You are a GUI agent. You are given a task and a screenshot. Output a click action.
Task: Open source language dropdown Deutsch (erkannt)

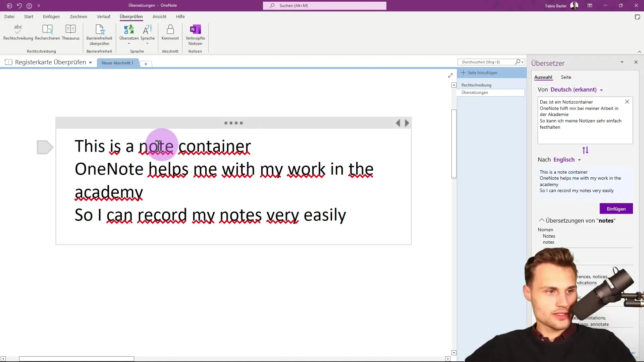click(577, 90)
